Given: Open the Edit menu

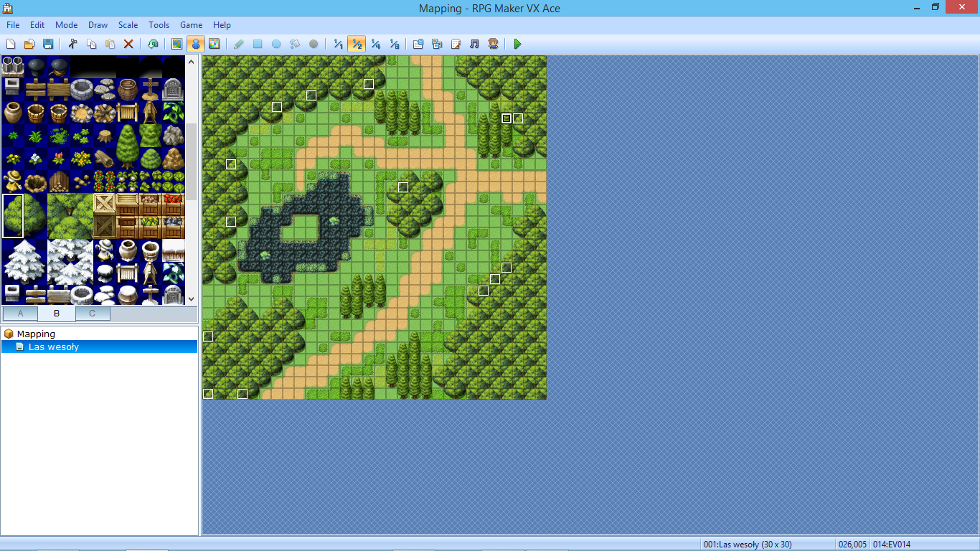Looking at the screenshot, I should point(37,25).
